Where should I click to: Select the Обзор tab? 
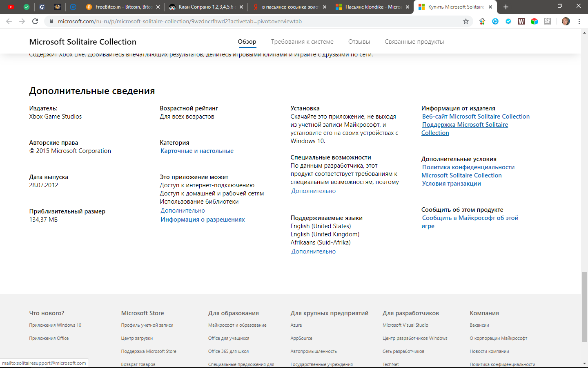click(247, 42)
